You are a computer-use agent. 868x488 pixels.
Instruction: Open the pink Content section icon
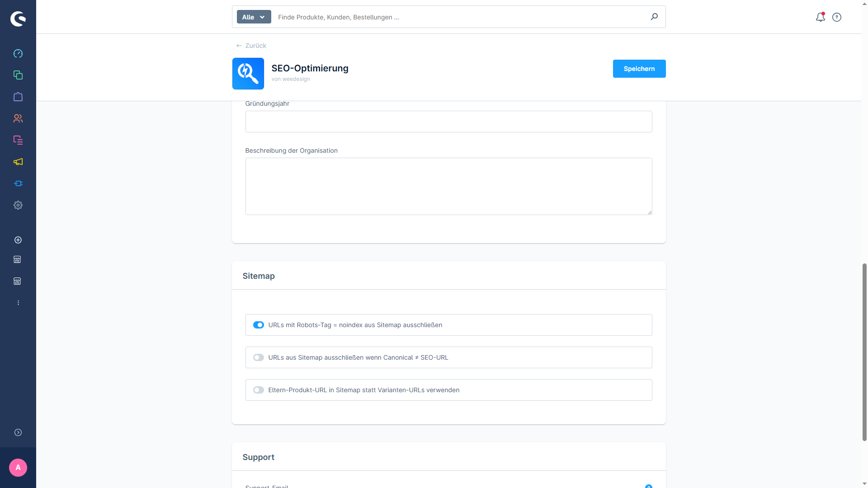point(18,140)
